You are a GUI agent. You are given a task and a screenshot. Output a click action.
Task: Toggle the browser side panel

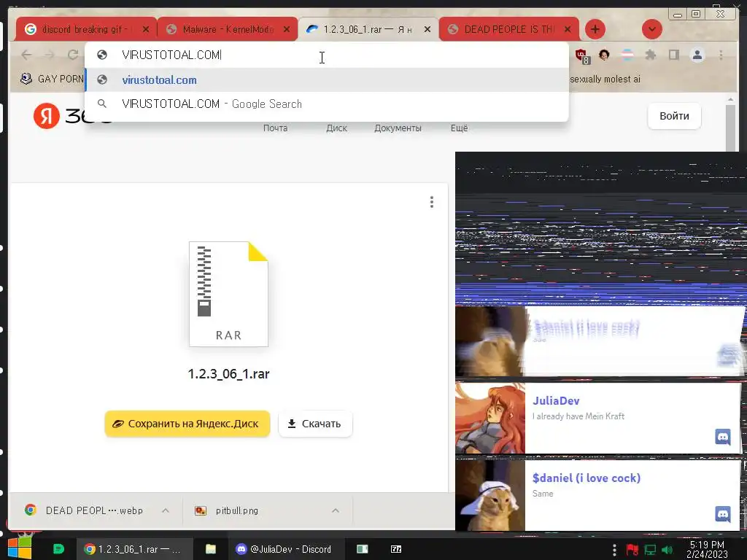coord(673,55)
